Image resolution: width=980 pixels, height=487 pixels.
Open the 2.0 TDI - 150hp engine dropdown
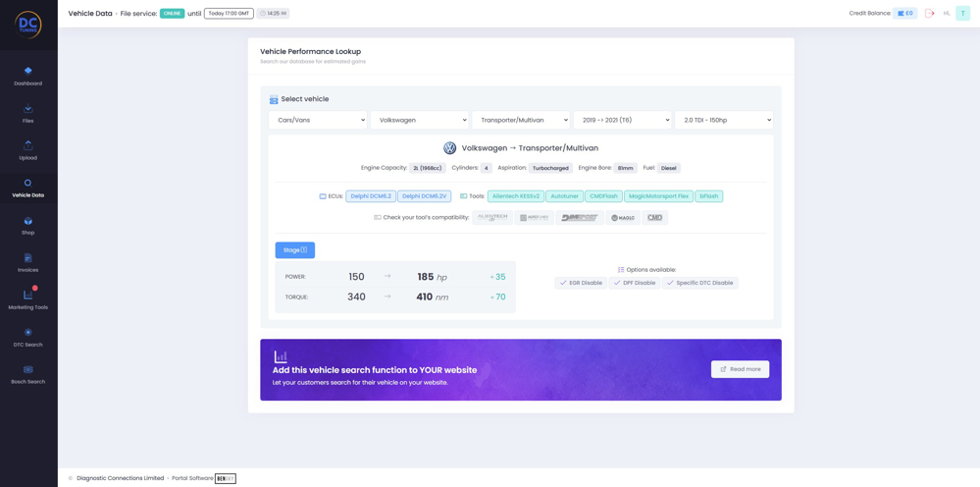[723, 120]
